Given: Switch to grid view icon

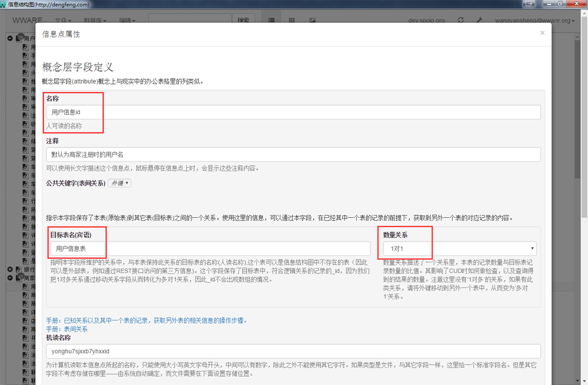Looking at the screenshot, I should pos(292,20).
